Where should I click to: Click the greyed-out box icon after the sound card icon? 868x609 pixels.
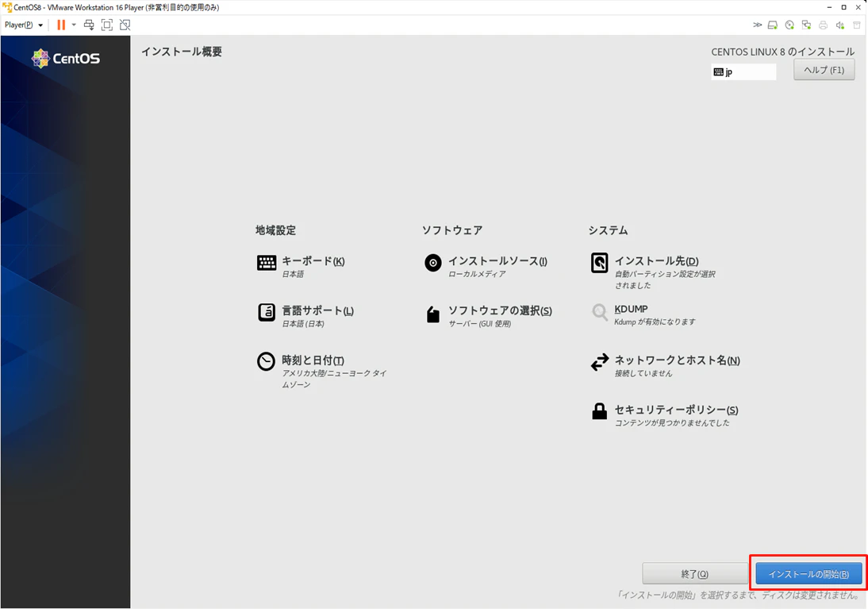857,25
